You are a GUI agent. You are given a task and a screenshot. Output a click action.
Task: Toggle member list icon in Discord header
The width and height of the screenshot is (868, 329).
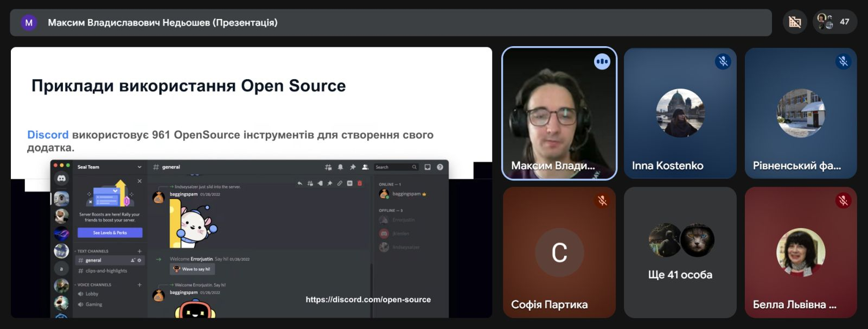[x=365, y=167]
